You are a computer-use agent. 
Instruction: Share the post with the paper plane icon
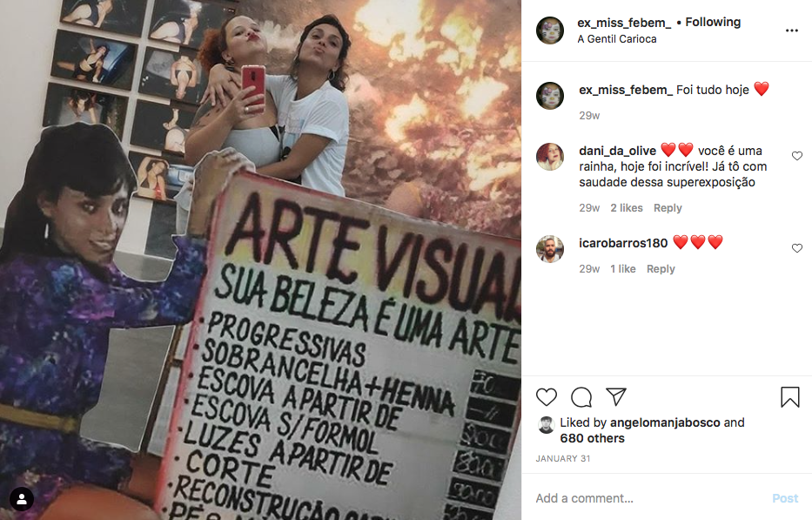click(616, 396)
